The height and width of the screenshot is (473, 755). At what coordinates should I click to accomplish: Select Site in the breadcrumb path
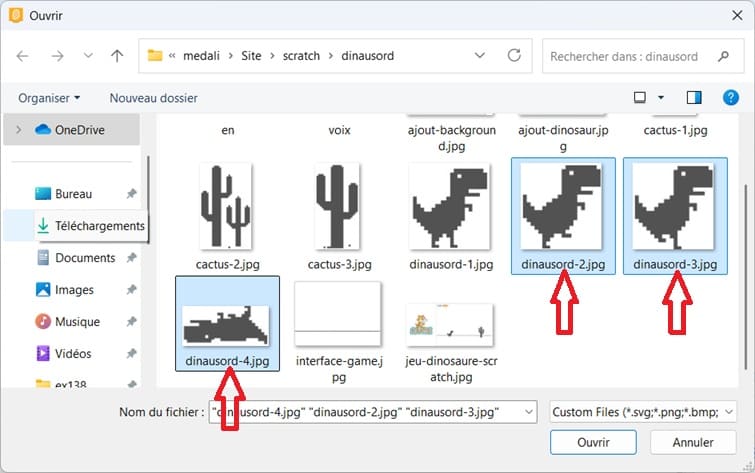click(x=251, y=56)
